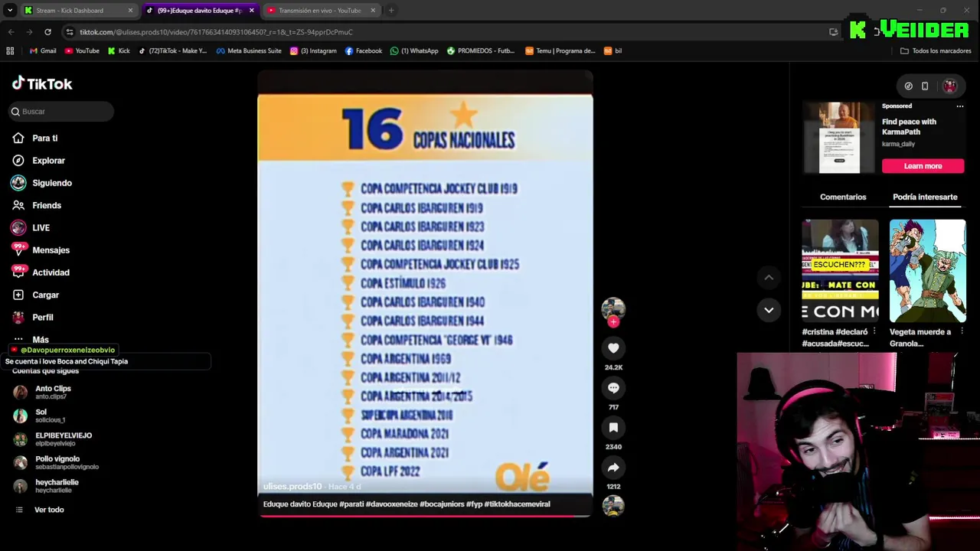Share video using the arrow icon
This screenshot has height=551, width=980.
pos(613,468)
